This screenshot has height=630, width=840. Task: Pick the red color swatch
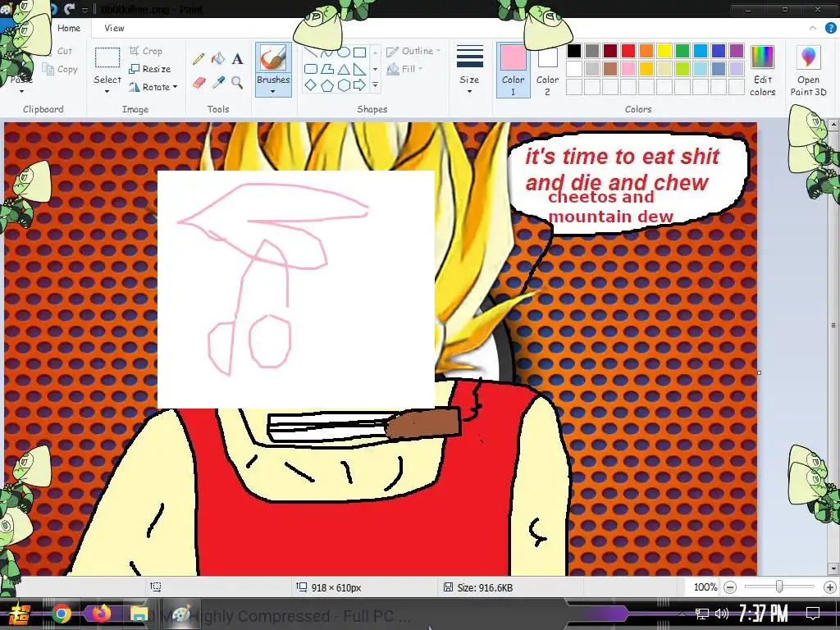(628, 51)
